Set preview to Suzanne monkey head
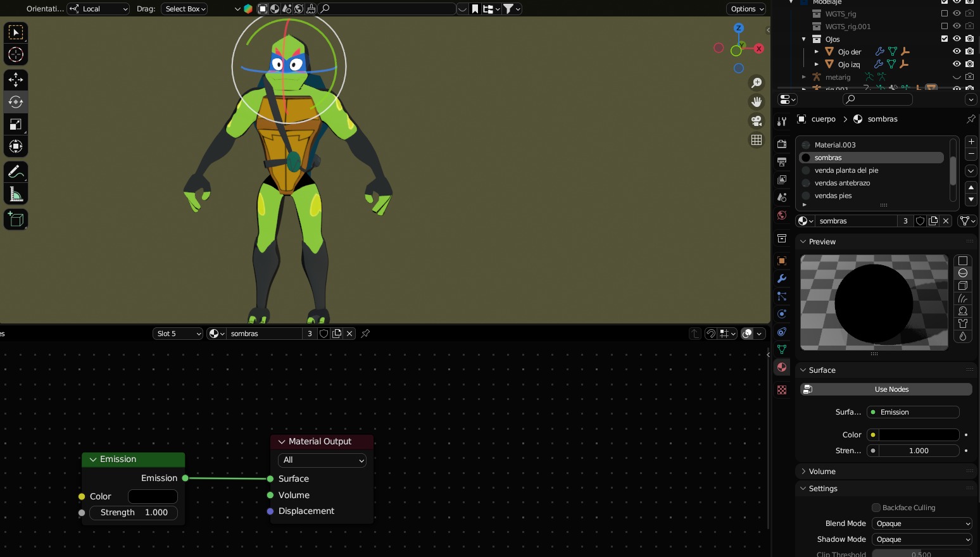 (963, 311)
